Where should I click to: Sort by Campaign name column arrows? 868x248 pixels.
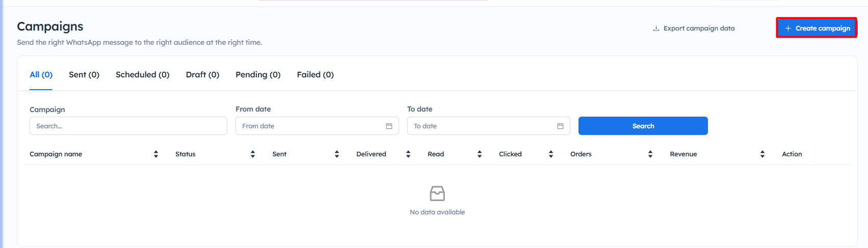156,154
